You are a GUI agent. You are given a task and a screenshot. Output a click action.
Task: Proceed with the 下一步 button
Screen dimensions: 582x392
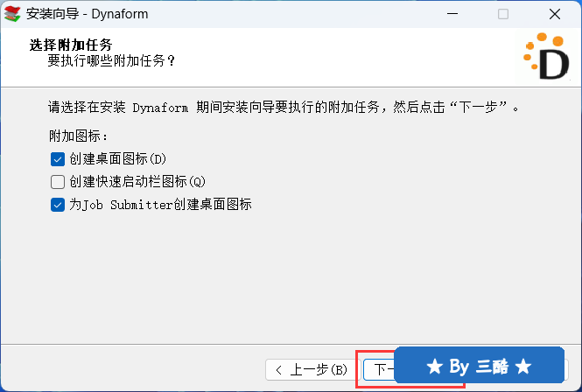pyautogui.click(x=379, y=370)
